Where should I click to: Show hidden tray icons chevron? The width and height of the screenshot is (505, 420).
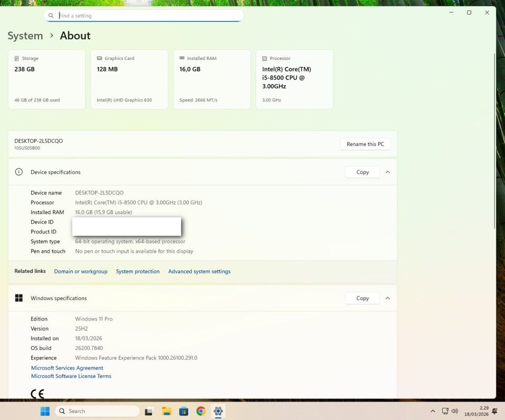[x=433, y=411]
